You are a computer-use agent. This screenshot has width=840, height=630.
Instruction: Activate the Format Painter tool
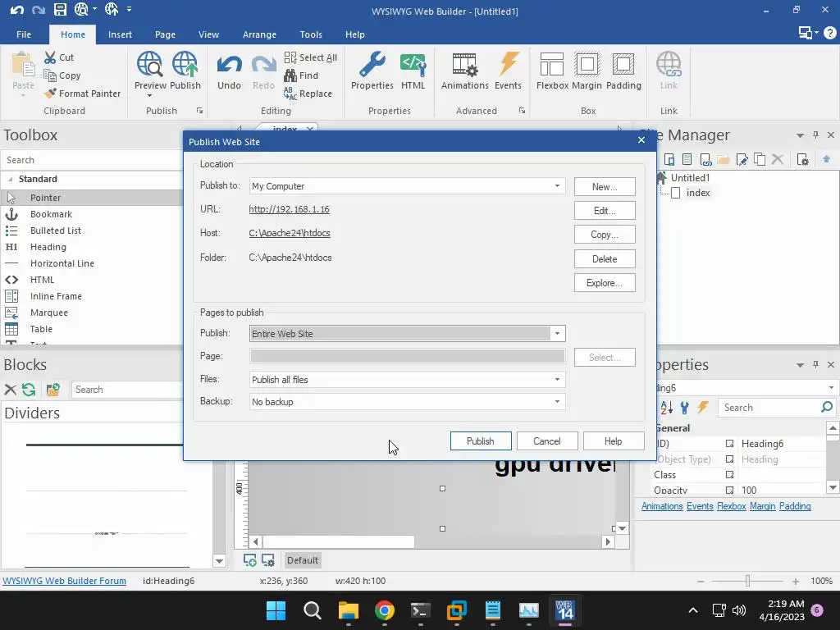click(x=83, y=94)
